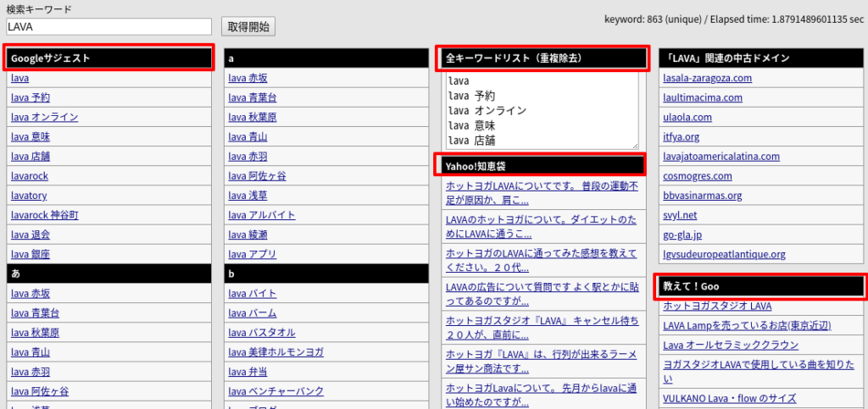Open the "lava アルバイト" link

[x=262, y=215]
